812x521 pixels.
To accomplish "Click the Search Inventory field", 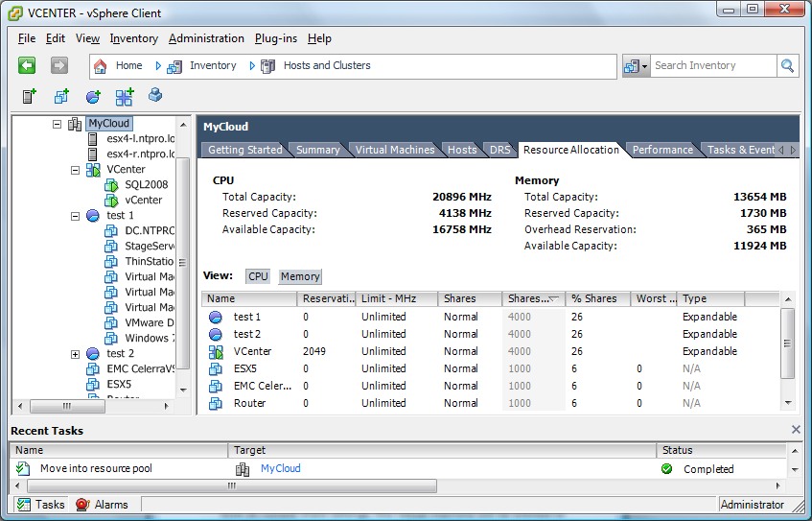I will click(713, 66).
